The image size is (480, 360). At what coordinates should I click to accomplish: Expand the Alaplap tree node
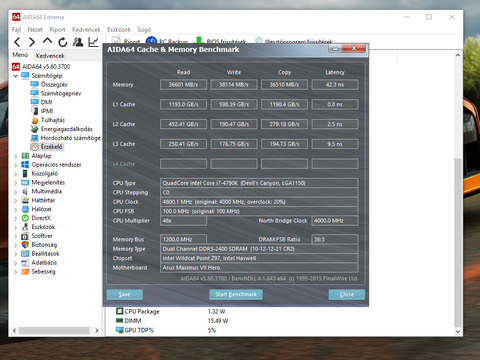coord(15,156)
